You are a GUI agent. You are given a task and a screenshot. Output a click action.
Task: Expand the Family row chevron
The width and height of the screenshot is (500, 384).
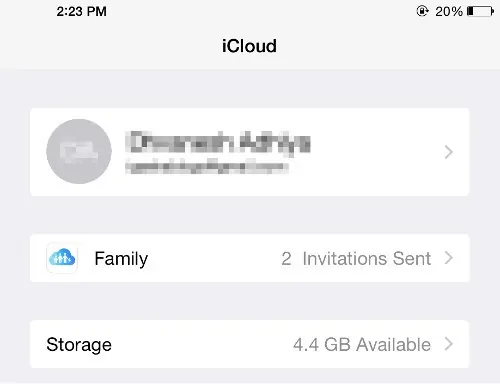tap(449, 258)
